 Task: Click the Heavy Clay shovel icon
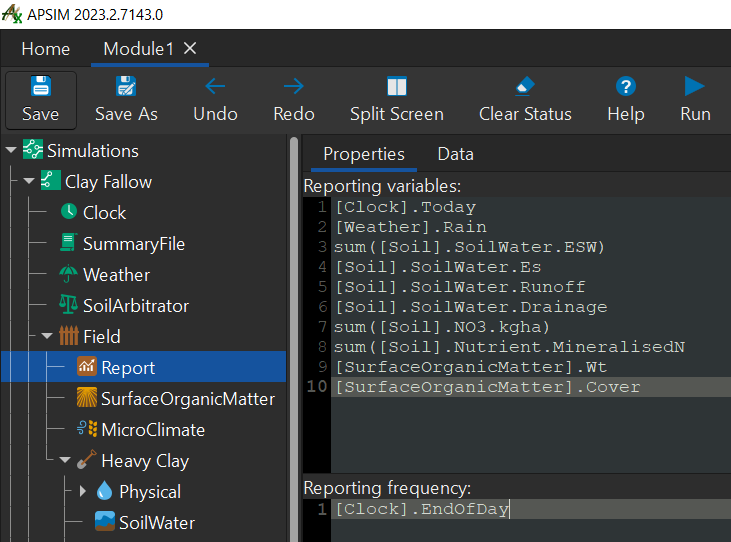click(x=87, y=460)
